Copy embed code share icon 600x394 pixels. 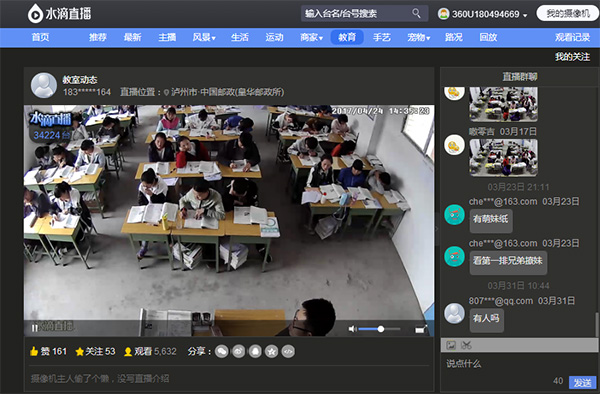click(288, 352)
